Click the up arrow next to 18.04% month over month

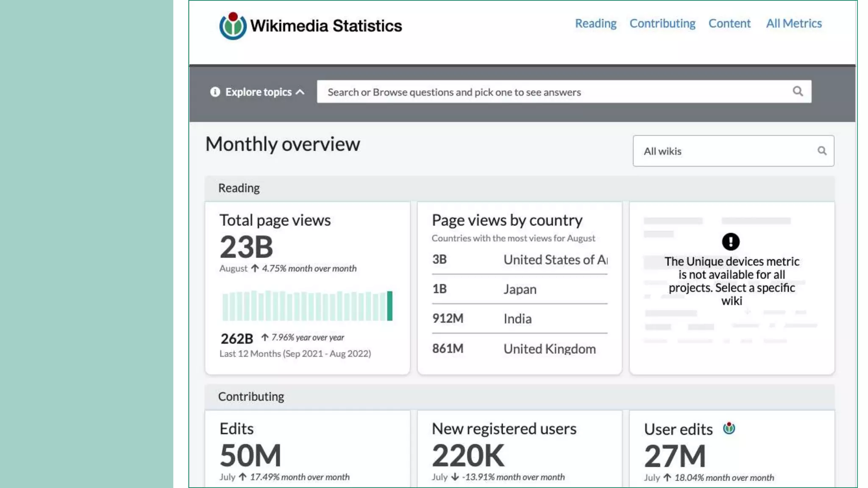pyautogui.click(x=668, y=478)
